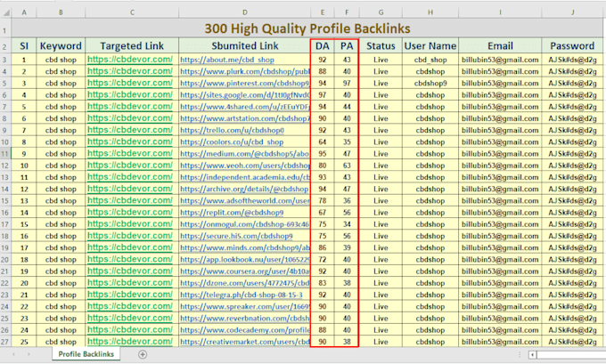Open the plurk.com submitted link
Image resolution: width=606 pixels, height=364 pixels.
click(x=245, y=71)
